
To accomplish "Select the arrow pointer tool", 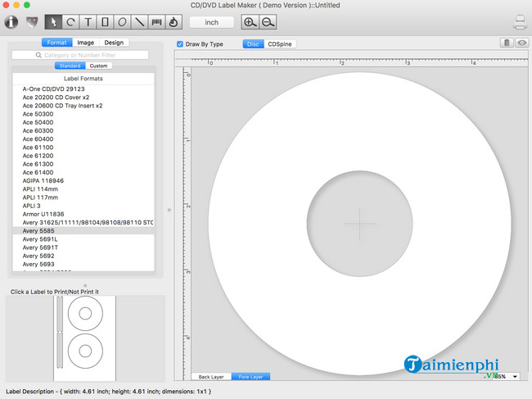I will (x=52, y=22).
